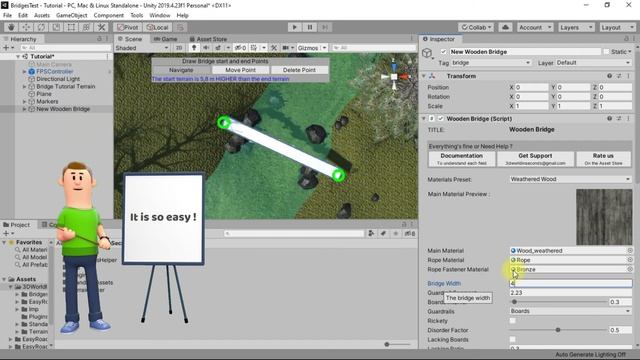Lock the Hierarchy panel
The height and width of the screenshot is (360, 640).
(x=99, y=39)
